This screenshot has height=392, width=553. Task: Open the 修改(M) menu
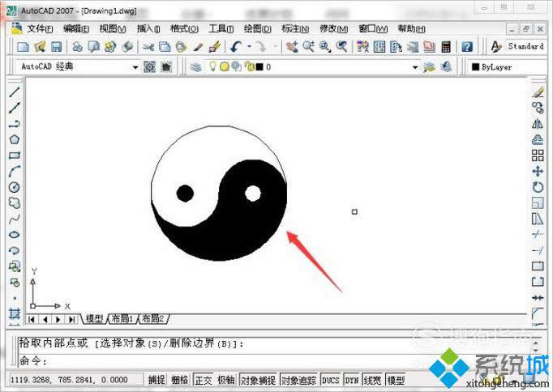pos(333,28)
